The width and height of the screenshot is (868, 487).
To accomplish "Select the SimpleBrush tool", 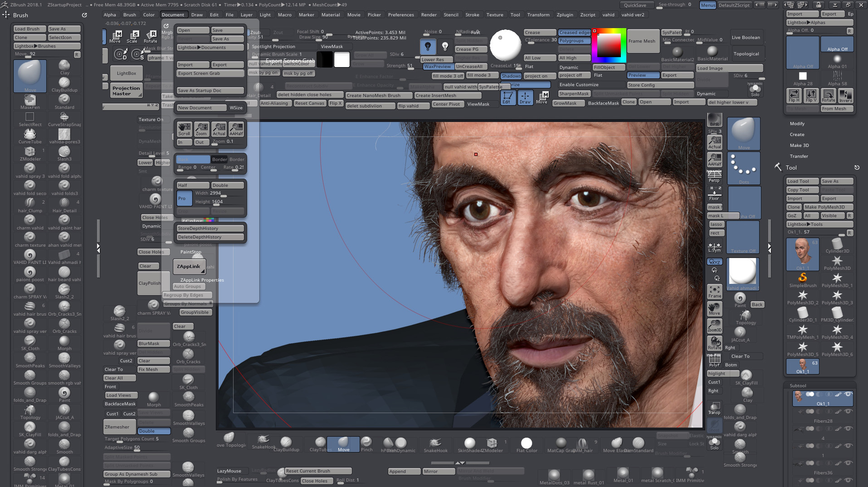I will tap(803, 280).
